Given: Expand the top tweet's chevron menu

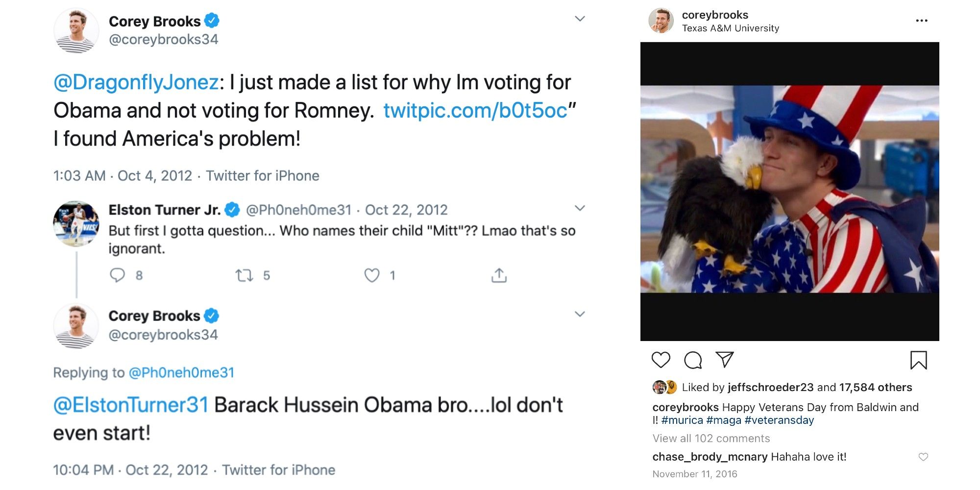Looking at the screenshot, I should click(x=580, y=19).
